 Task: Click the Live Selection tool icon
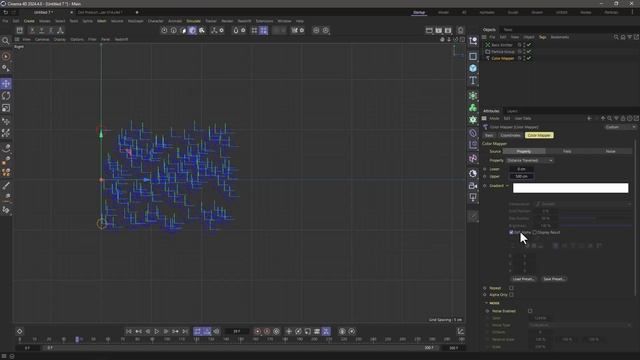click(6, 56)
